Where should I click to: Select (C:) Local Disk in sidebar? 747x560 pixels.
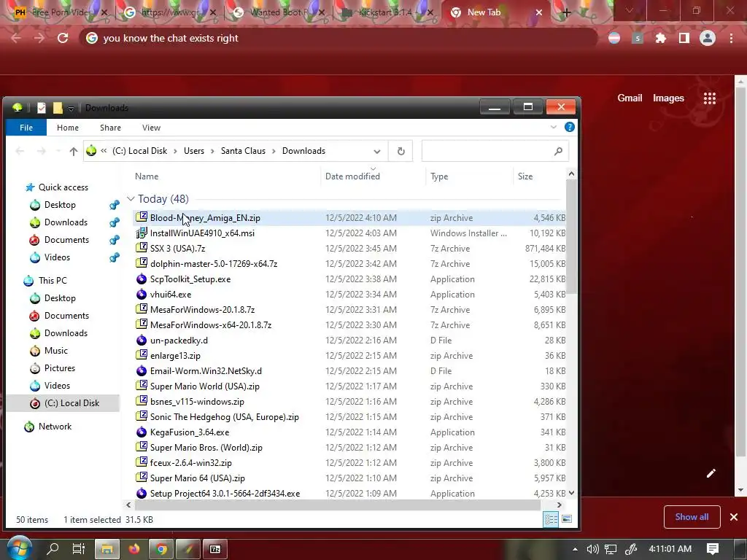[x=71, y=402]
